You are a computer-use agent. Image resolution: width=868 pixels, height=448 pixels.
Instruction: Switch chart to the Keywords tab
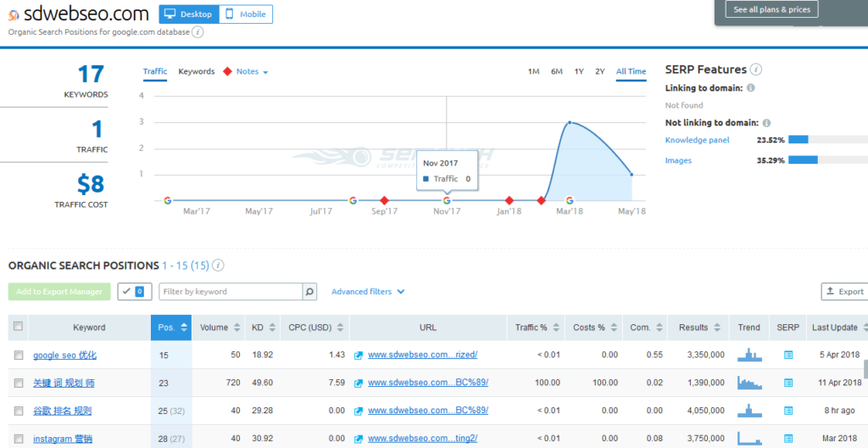click(196, 72)
